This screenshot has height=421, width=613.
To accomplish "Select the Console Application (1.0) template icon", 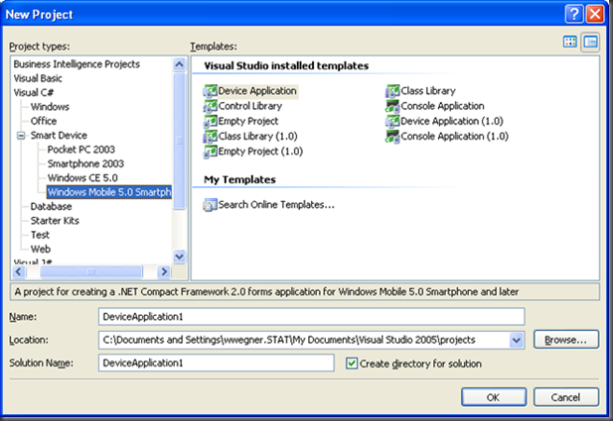I will pyautogui.click(x=393, y=136).
